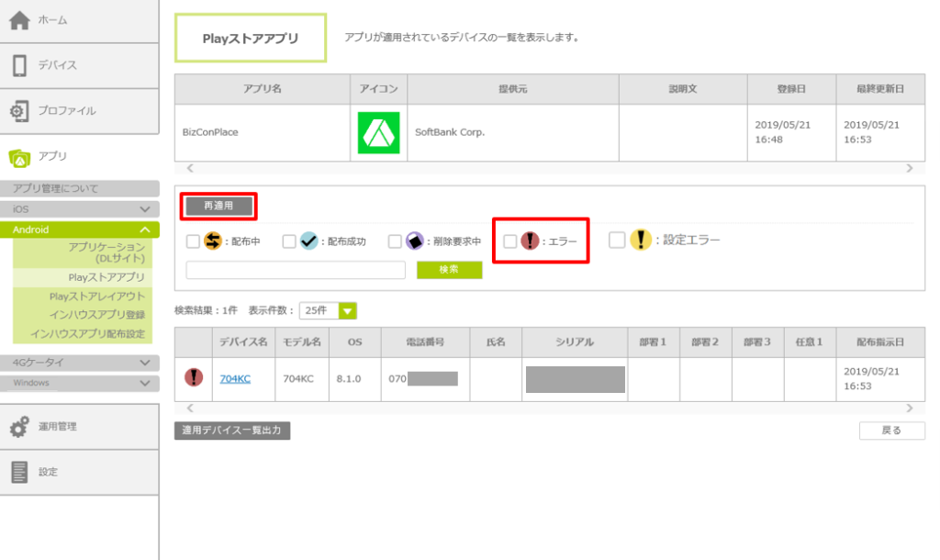Open Playストアレイアウト menu item
This screenshot has height=560, width=940.
(97, 297)
